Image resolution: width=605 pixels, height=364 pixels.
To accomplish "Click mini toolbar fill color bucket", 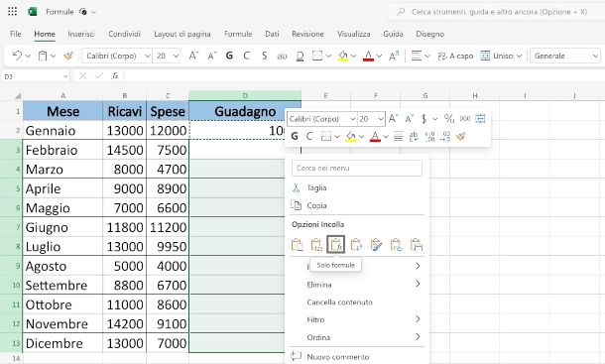I will [350, 136].
